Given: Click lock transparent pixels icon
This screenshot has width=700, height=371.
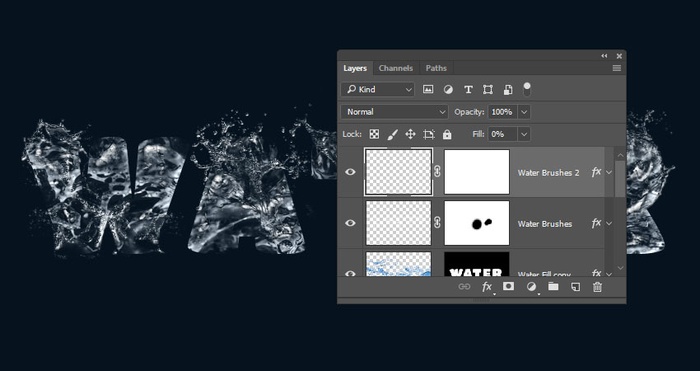Looking at the screenshot, I should [374, 134].
